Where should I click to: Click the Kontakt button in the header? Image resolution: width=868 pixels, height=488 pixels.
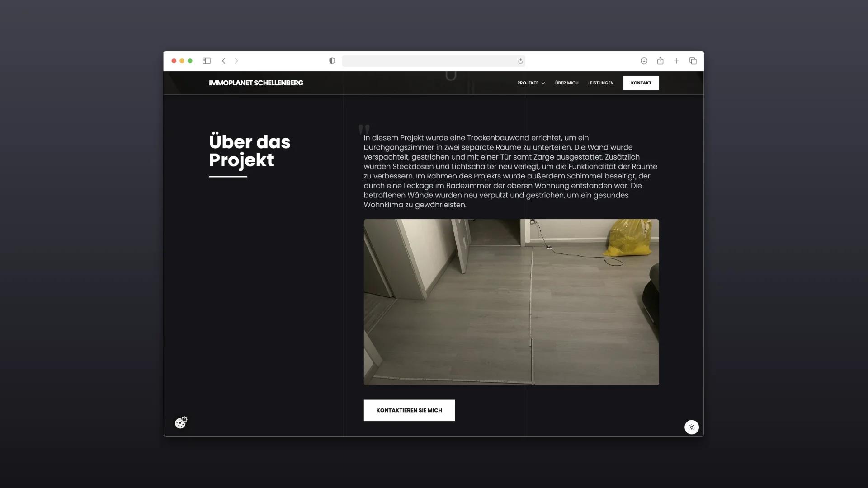641,83
